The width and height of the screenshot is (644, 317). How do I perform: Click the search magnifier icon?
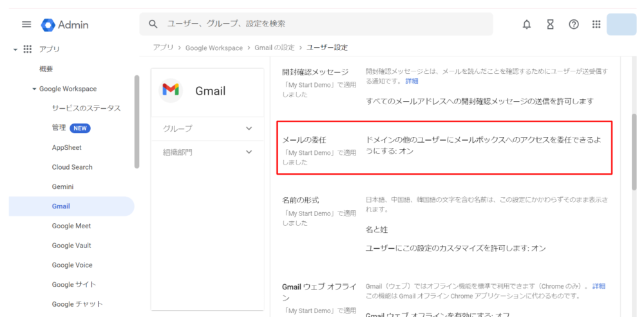(x=153, y=24)
